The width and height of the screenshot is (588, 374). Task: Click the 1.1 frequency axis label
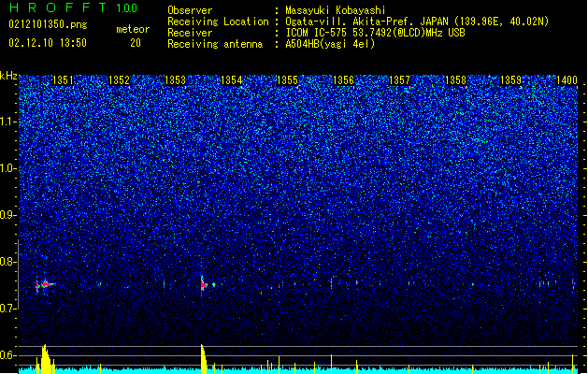point(8,122)
